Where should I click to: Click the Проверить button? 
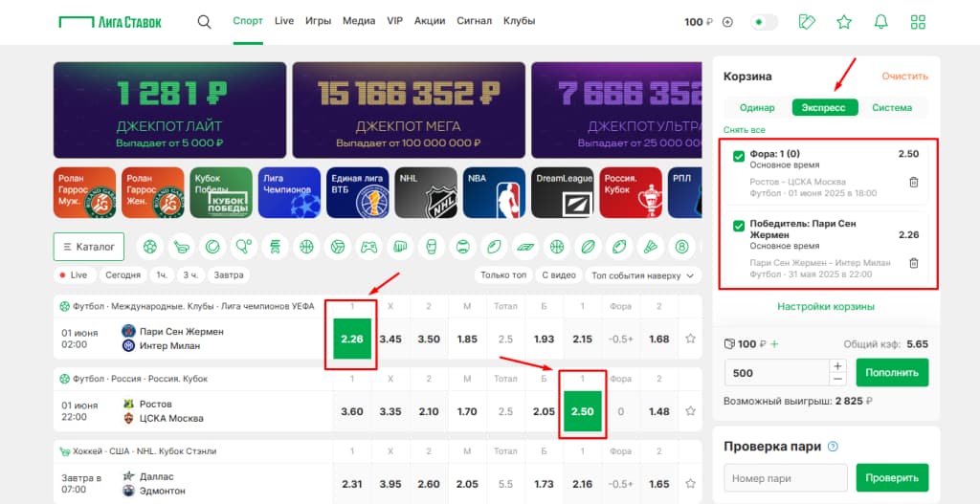click(x=892, y=478)
